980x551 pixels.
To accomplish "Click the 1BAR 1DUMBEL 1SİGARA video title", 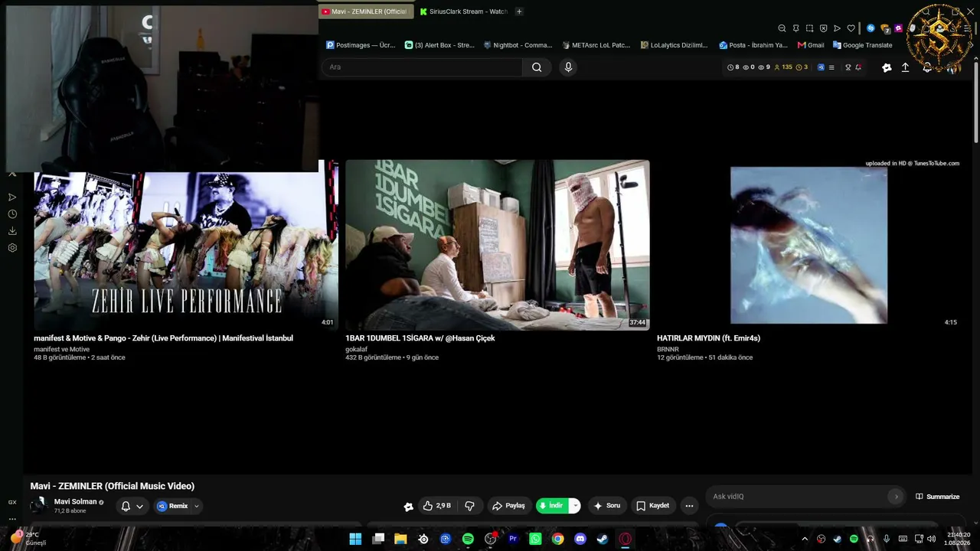I will pyautogui.click(x=420, y=338).
